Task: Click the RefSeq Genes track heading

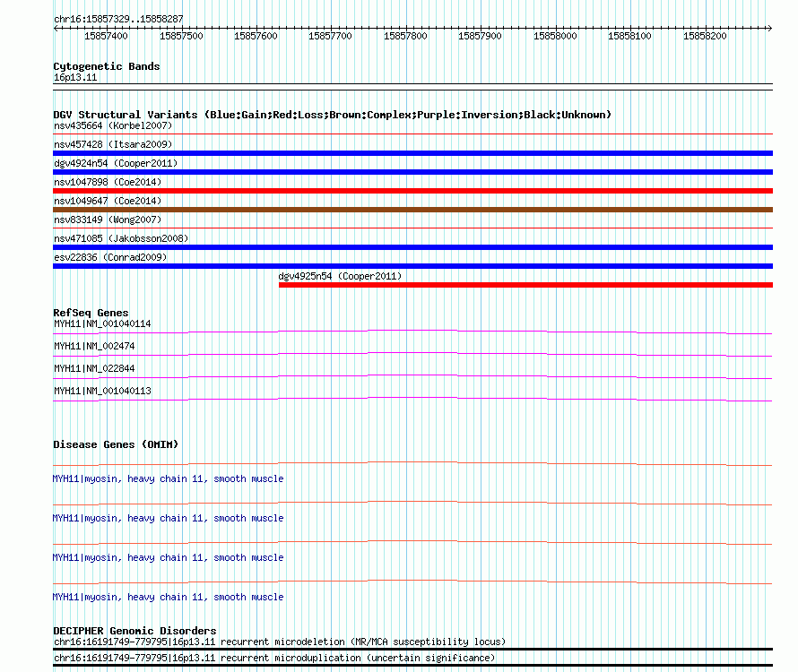Action: click(x=91, y=313)
